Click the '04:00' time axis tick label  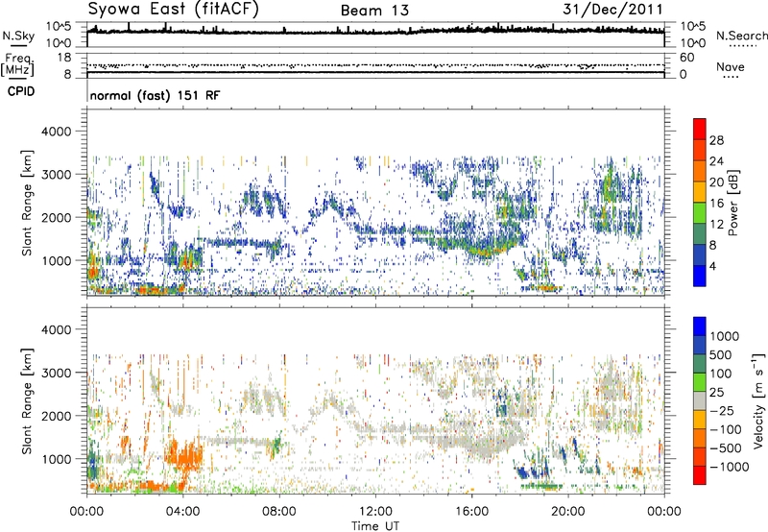183,512
